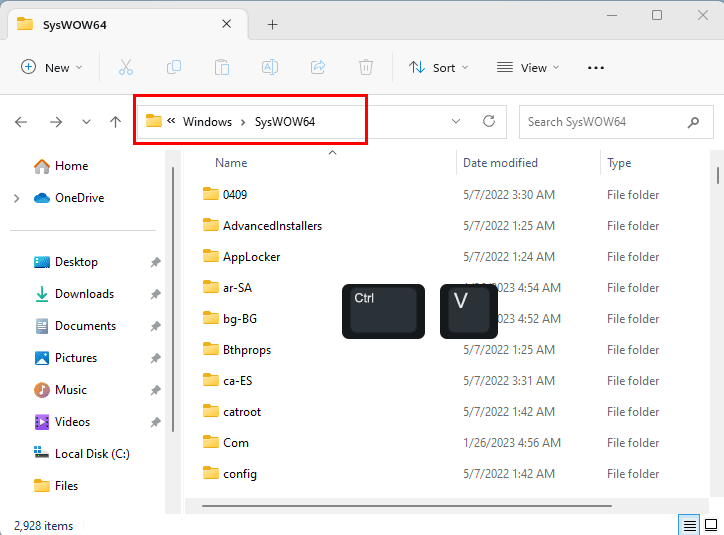Click the Copy icon in toolbar
The image size is (724, 535).
coord(174,67)
